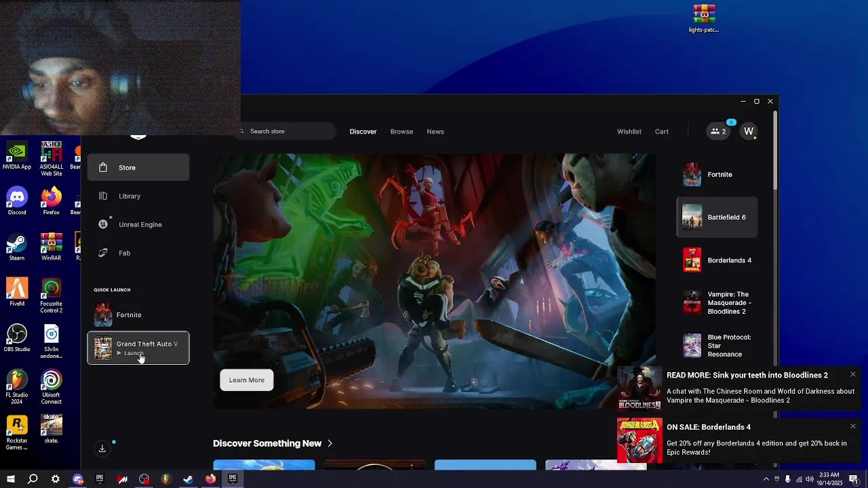Open the friends list icon
The height and width of the screenshot is (488, 868).
click(718, 131)
